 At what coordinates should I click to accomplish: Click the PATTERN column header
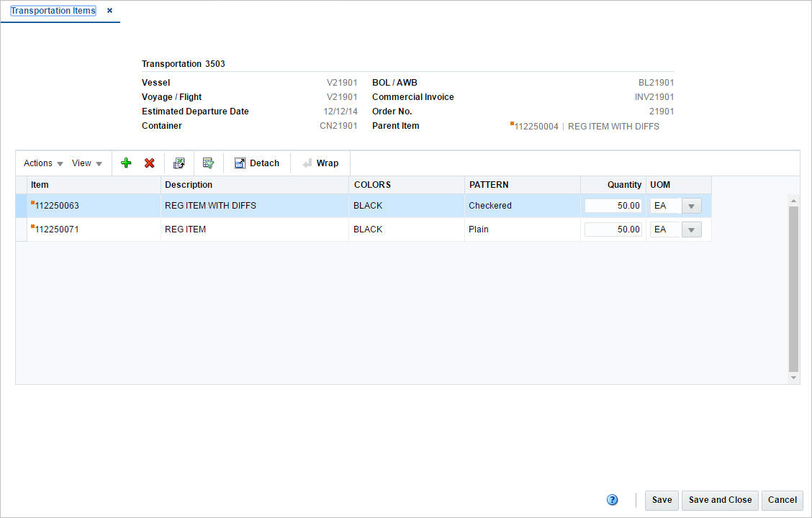click(x=523, y=185)
